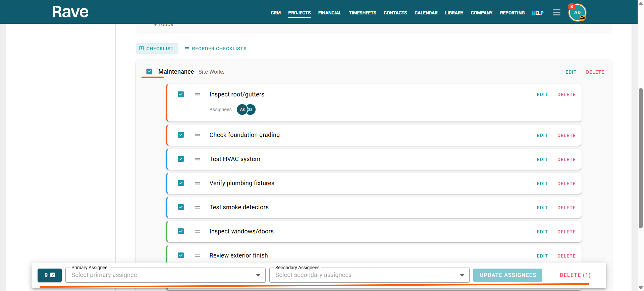Go to the Timesheets section
The image size is (644, 291).
pyautogui.click(x=363, y=13)
